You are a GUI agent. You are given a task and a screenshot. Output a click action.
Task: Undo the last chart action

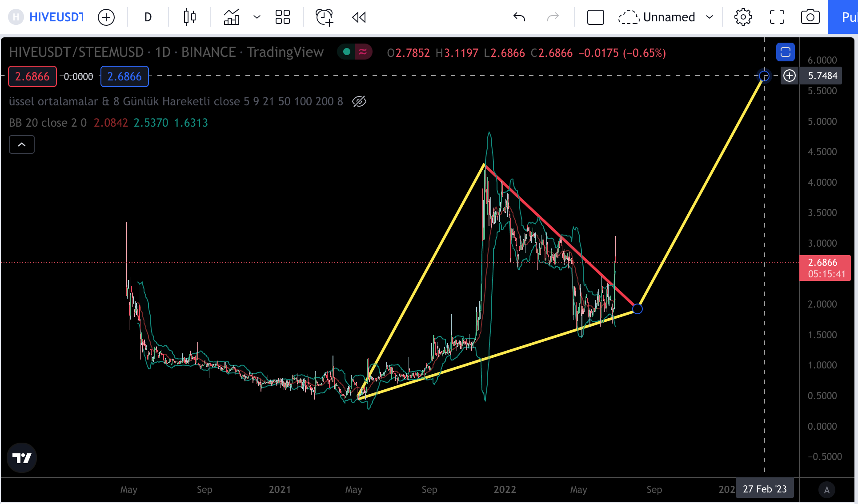(x=519, y=17)
